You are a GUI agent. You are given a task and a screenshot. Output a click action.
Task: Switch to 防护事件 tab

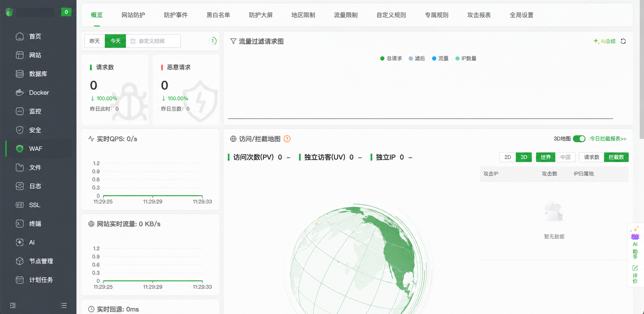click(x=176, y=15)
